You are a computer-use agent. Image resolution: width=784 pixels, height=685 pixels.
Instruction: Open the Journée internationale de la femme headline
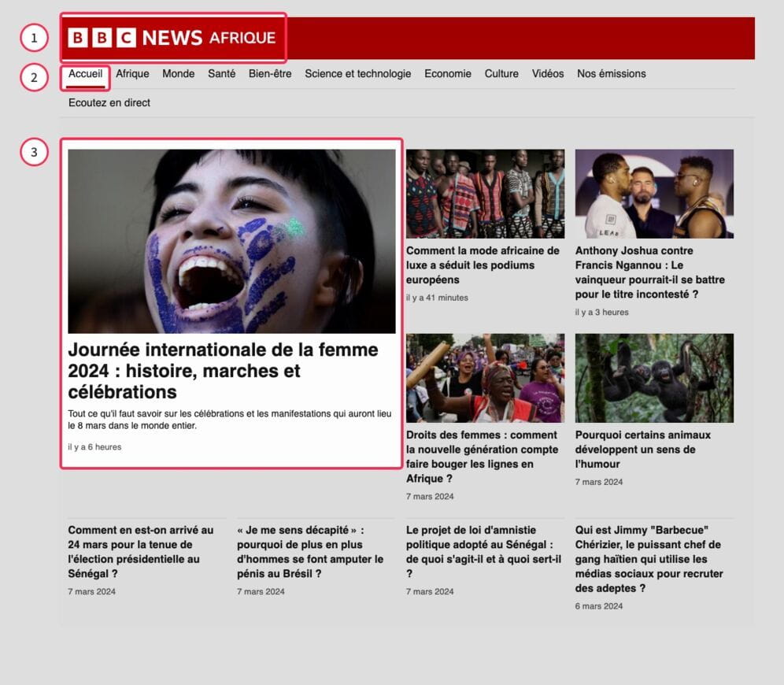[x=223, y=371]
